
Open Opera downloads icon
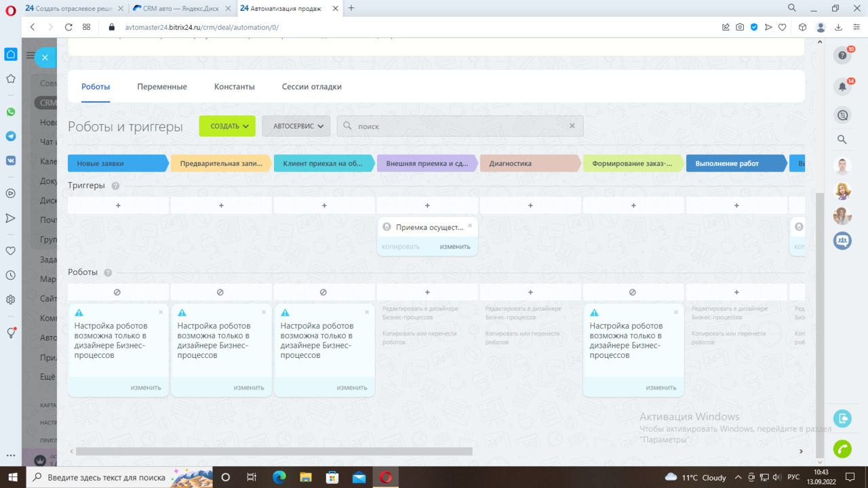[x=838, y=27]
